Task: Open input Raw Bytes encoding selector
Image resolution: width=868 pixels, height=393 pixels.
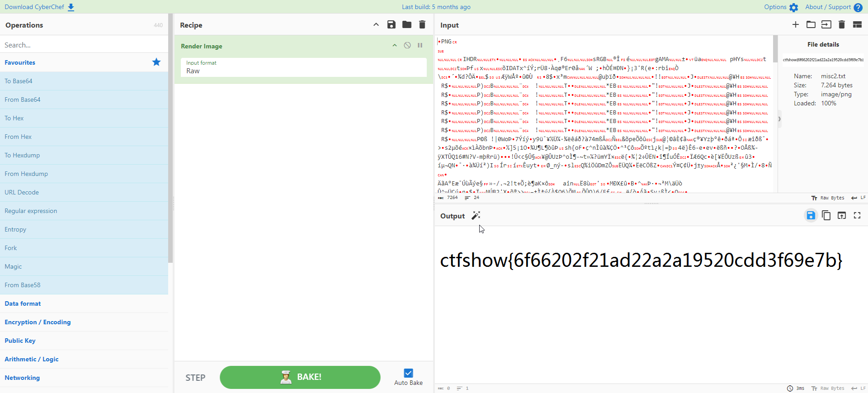Action: (828, 198)
